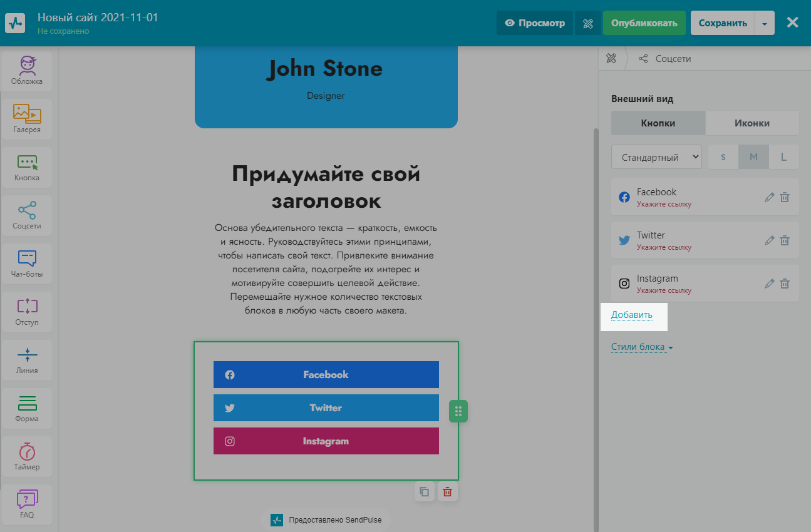Pick the Отступ spacing block
This screenshot has height=532, width=811.
click(27, 312)
